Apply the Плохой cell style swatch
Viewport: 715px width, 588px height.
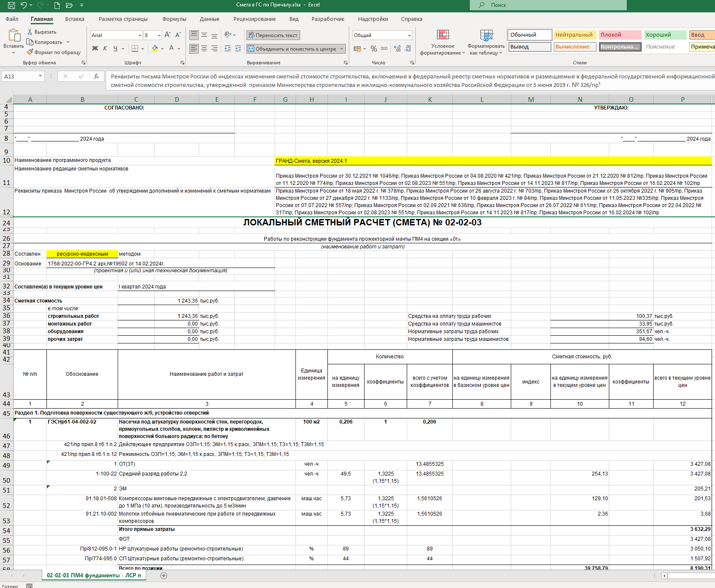(x=619, y=35)
